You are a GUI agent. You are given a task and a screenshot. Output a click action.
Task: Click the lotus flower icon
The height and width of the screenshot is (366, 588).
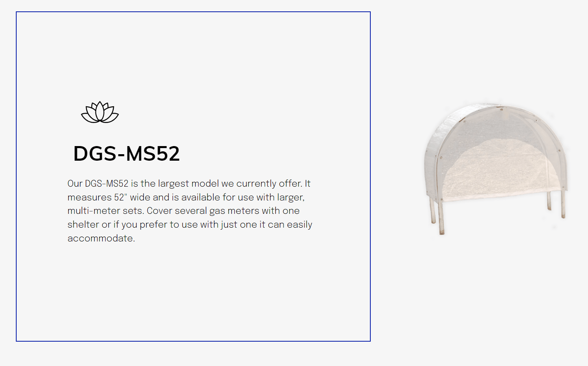tap(100, 112)
